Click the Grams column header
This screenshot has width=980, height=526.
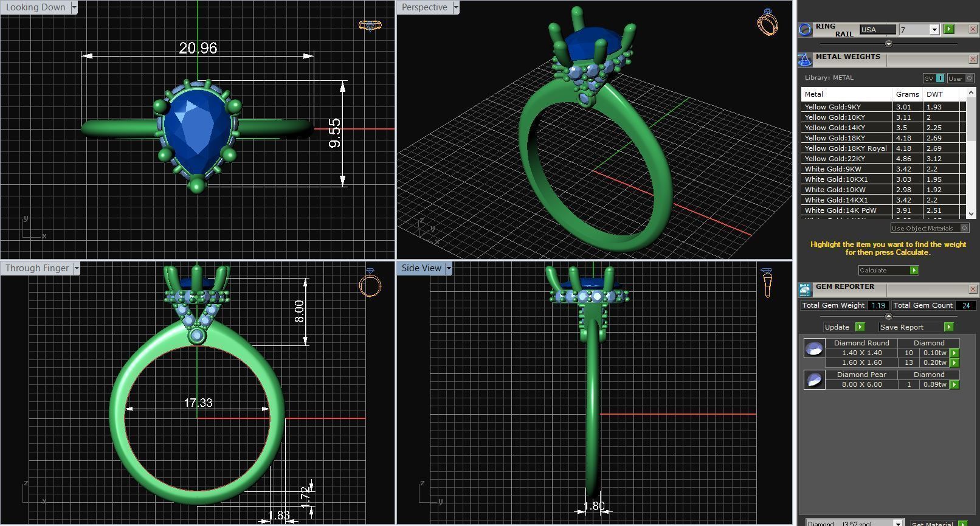coord(907,94)
